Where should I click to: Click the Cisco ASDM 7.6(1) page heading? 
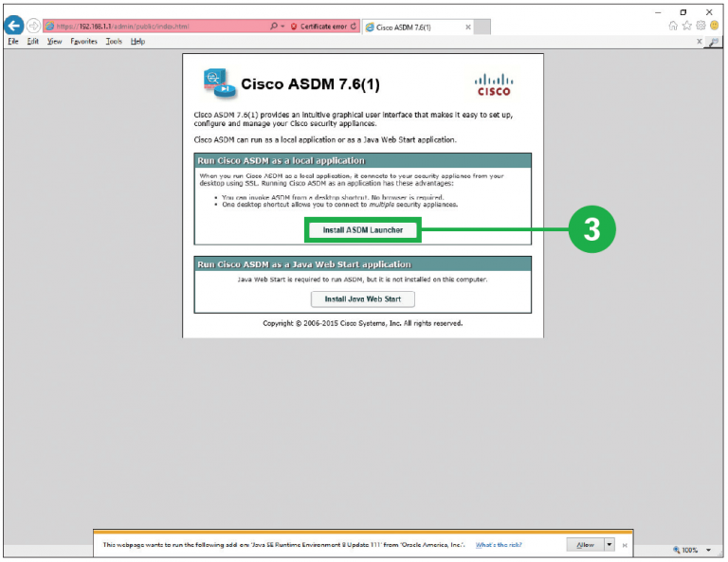pyautogui.click(x=310, y=84)
